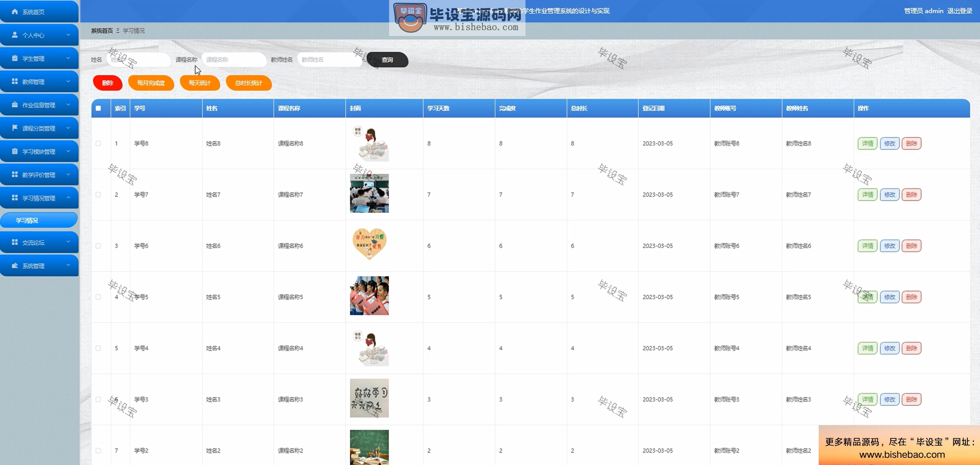This screenshot has height=465, width=980.
Task: Click 修改 for 学号3 row
Action: tap(889, 399)
